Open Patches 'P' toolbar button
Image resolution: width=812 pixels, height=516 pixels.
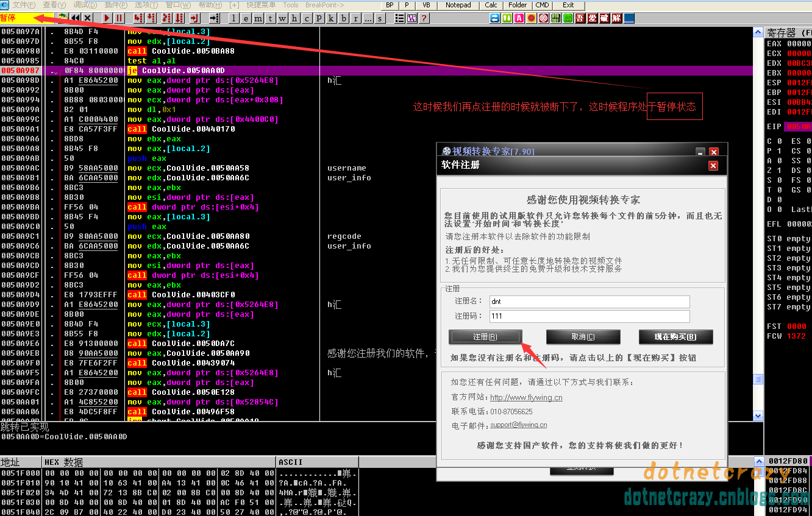coord(319,18)
